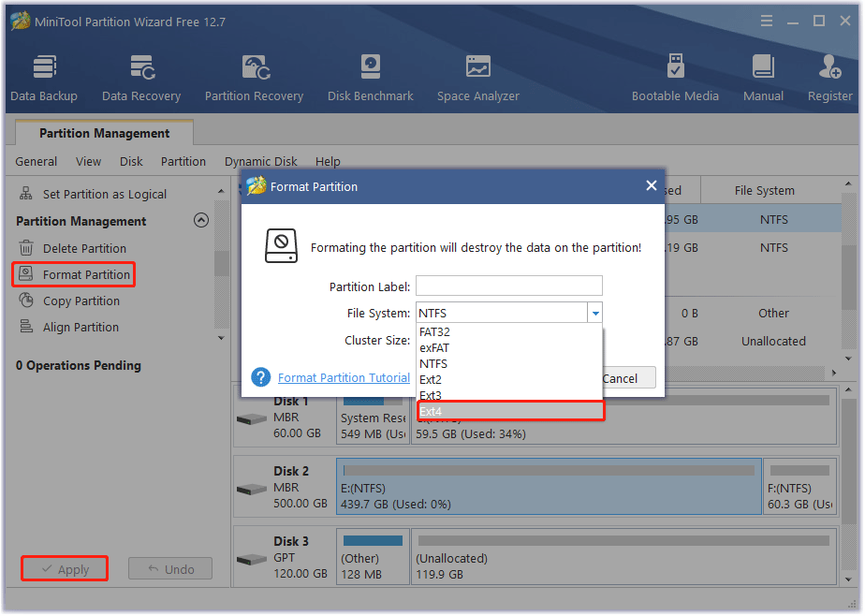The width and height of the screenshot is (865, 616).
Task: Open the Disk menu
Action: [131, 162]
